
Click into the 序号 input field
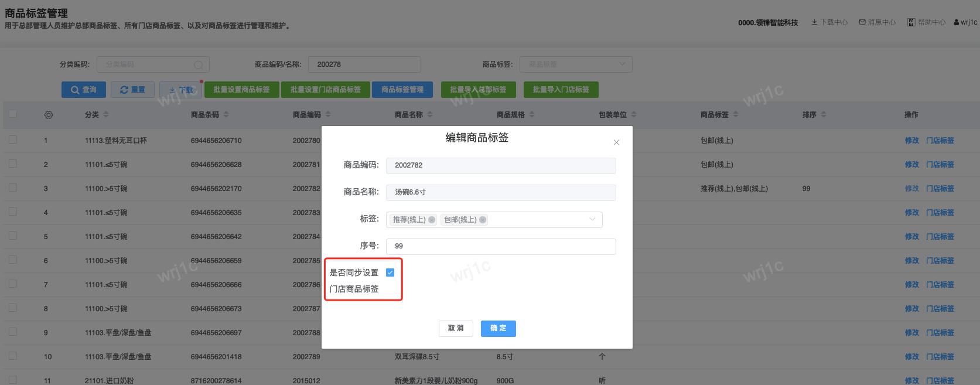tap(501, 246)
